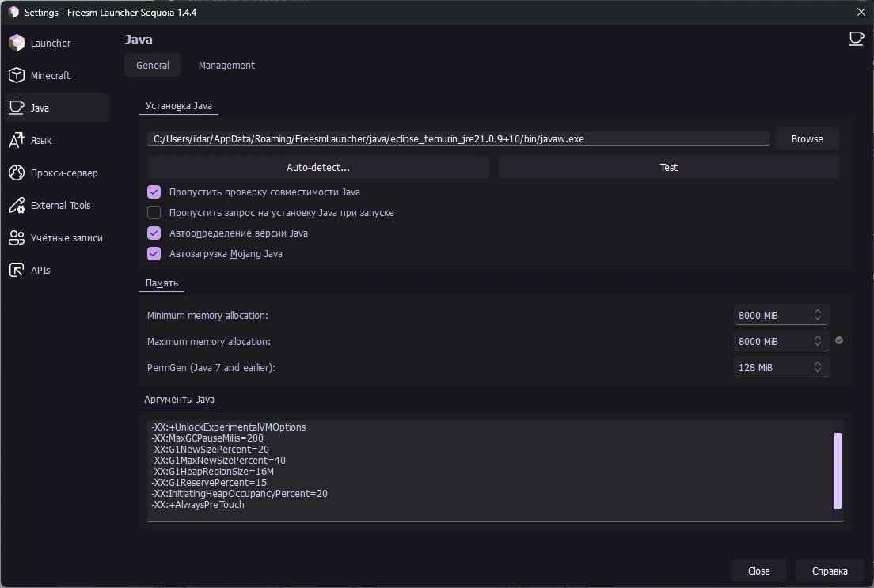
Task: Adjust Minimum memory allocation spinner arrows
Action: coord(818,315)
